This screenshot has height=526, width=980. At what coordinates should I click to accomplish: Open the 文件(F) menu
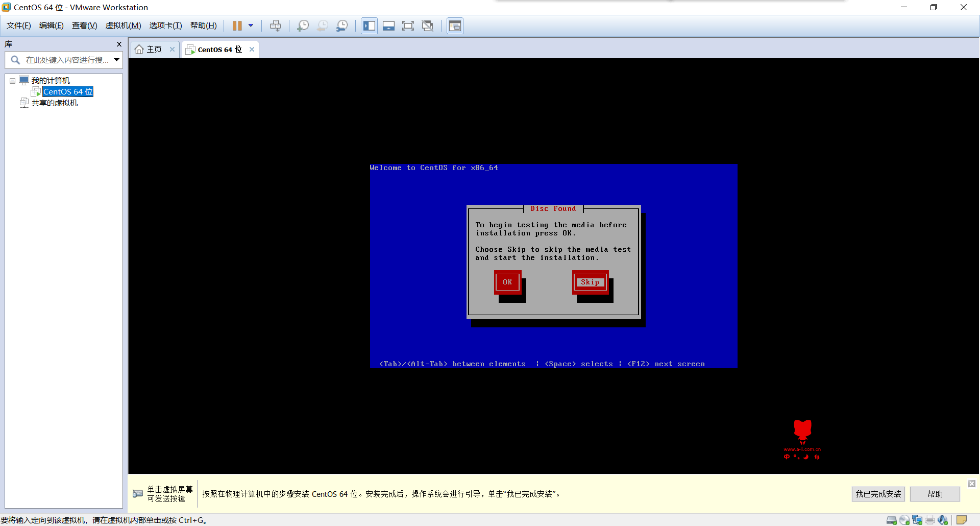click(x=19, y=26)
